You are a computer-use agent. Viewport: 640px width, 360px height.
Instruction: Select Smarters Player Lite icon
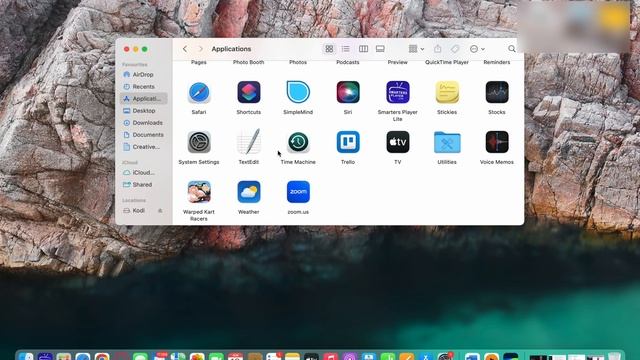pos(398,92)
